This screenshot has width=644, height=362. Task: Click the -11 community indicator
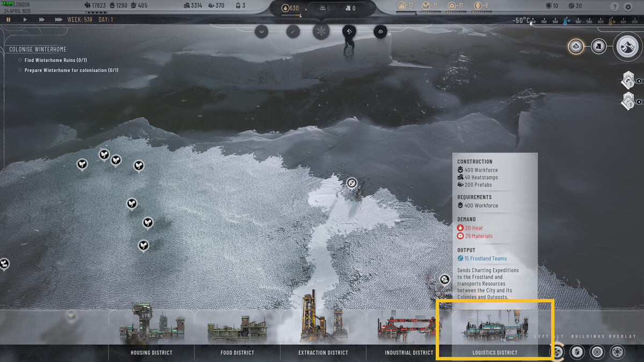coord(455,6)
